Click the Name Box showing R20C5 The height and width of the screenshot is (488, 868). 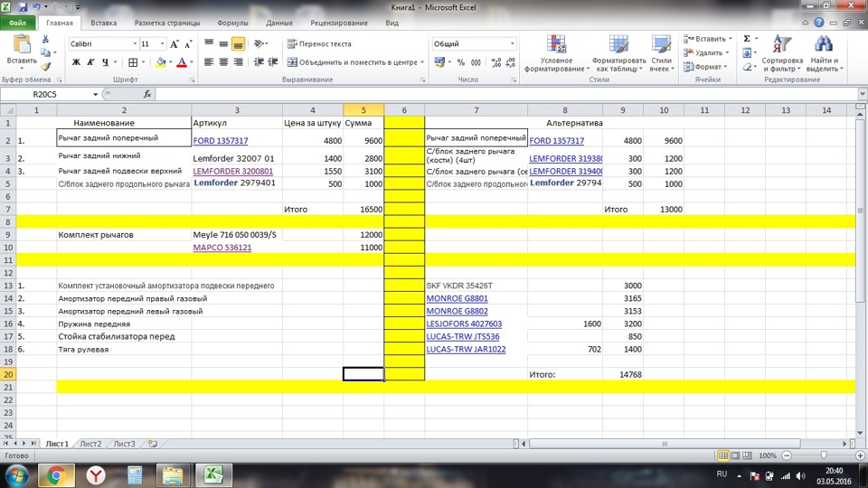tap(45, 95)
